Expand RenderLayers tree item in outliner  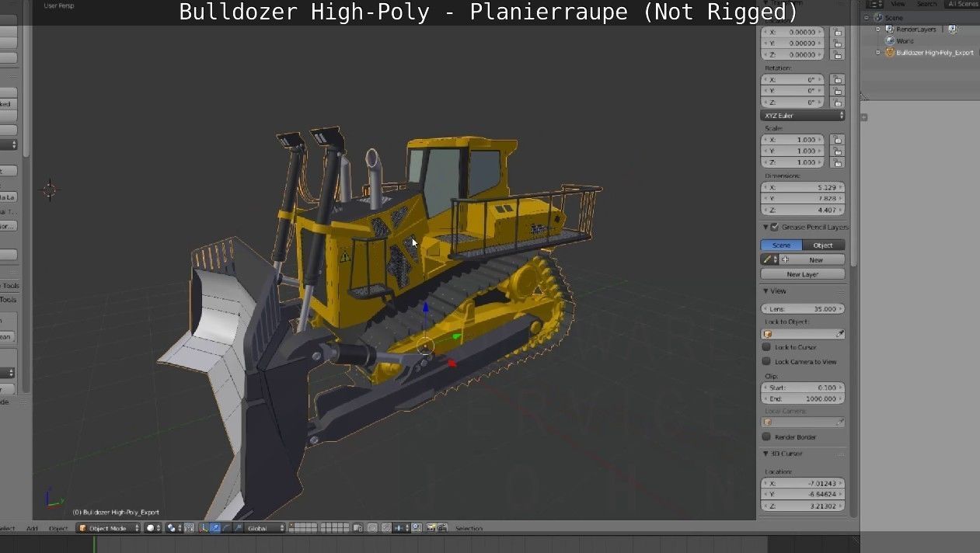click(879, 30)
